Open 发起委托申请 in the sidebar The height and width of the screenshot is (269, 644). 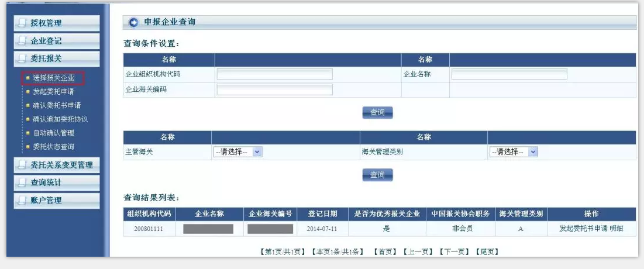pyautogui.click(x=53, y=92)
